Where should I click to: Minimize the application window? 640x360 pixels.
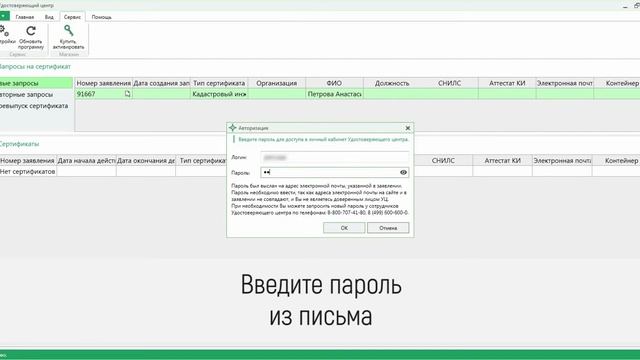click(x=625, y=6)
